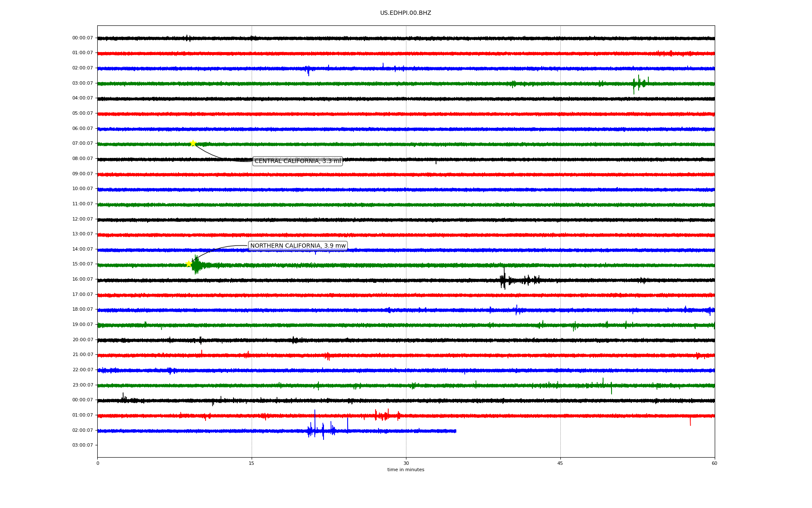Image resolution: width=812 pixels, height=508 pixels.
Task: Click the black burst on the 16:00:07 trace
Action: 504,280
